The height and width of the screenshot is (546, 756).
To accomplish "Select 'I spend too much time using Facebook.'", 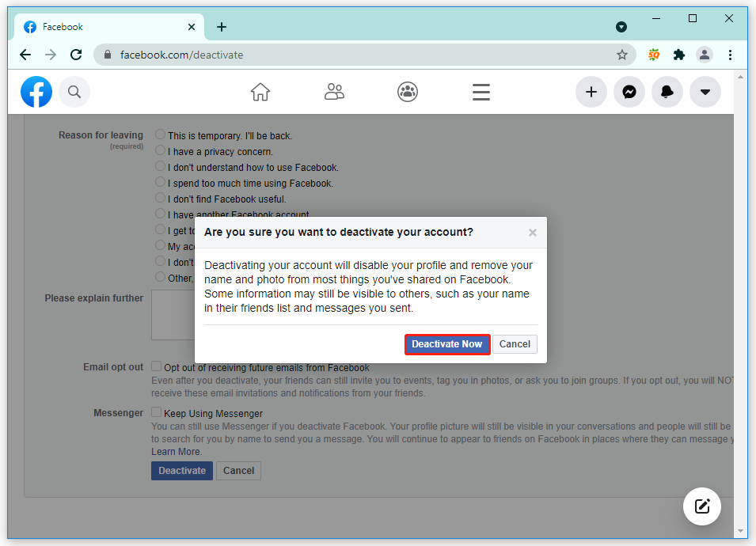I will 160,182.
